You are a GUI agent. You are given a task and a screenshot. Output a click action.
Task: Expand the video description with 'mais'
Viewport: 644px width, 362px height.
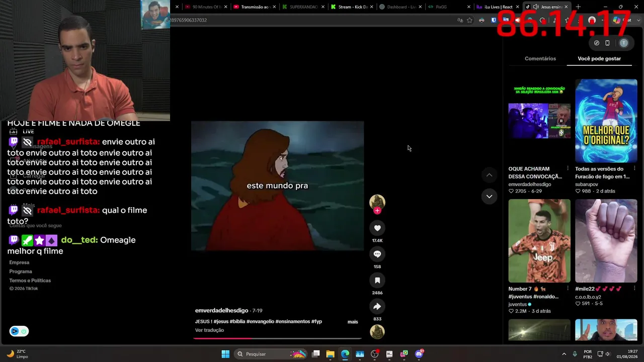(353, 322)
